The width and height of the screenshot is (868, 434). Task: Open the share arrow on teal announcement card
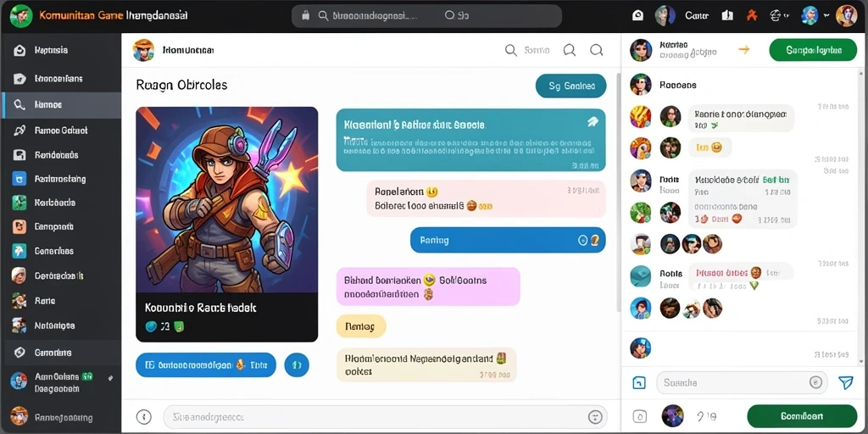coord(592,123)
